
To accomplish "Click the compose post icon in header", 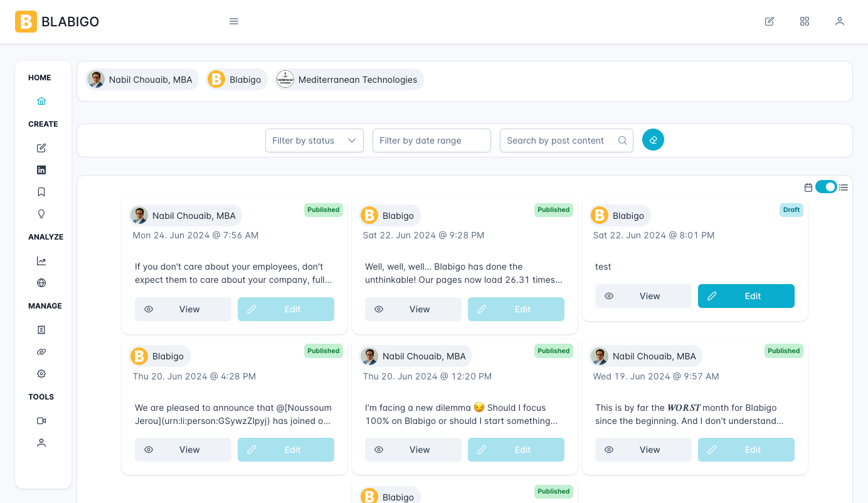I will tap(770, 21).
